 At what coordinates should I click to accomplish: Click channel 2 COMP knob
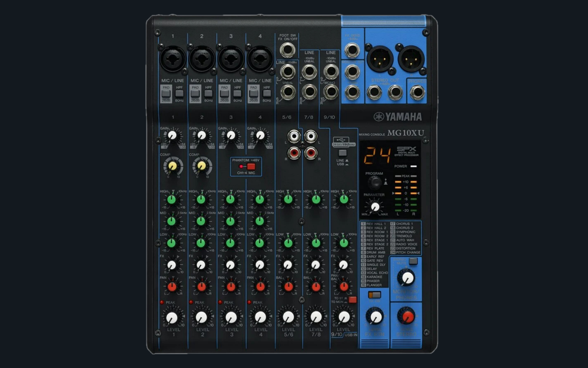[201, 166]
